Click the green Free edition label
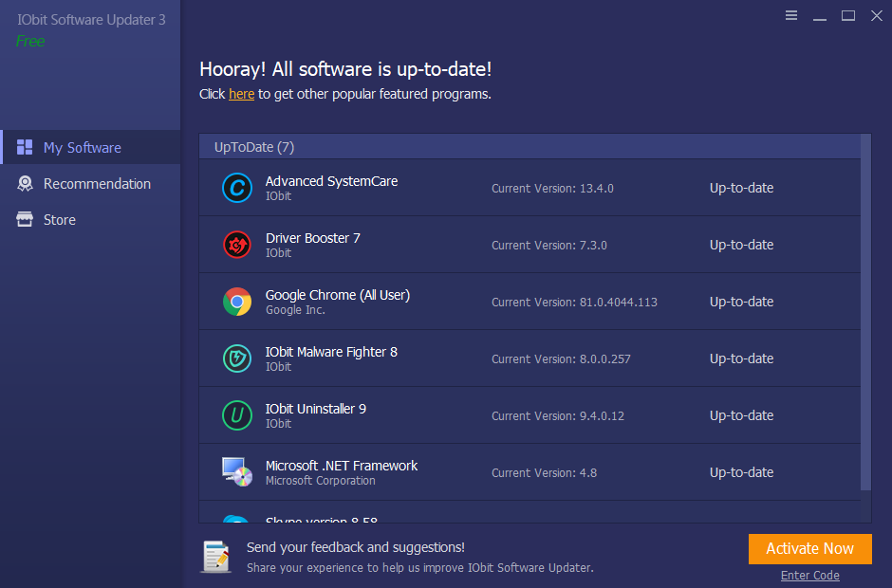Screen dimensions: 892x588 pos(30,41)
